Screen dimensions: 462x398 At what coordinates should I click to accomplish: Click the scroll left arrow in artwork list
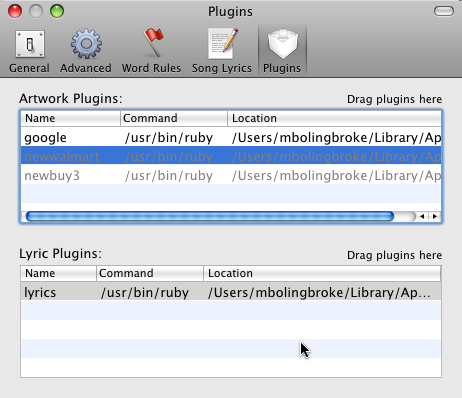pos(422,216)
